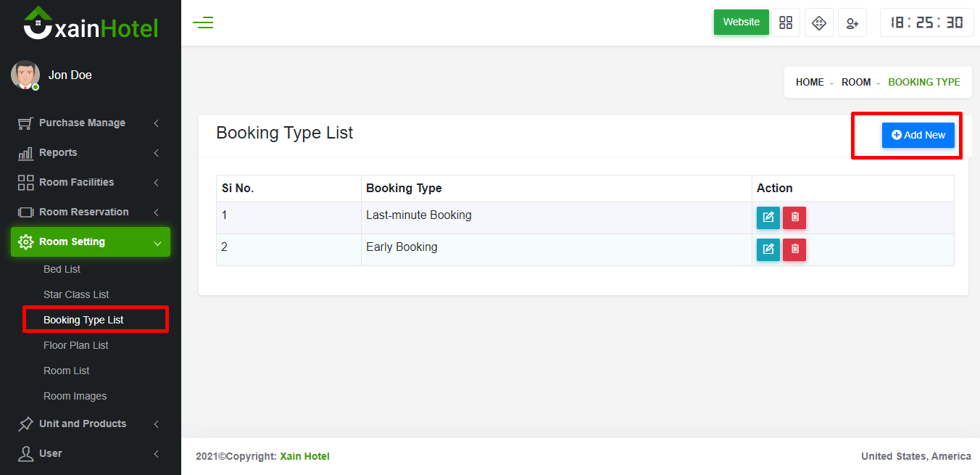Click the hamburger menu toggle icon
The height and width of the screenshot is (475, 980).
click(x=203, y=22)
